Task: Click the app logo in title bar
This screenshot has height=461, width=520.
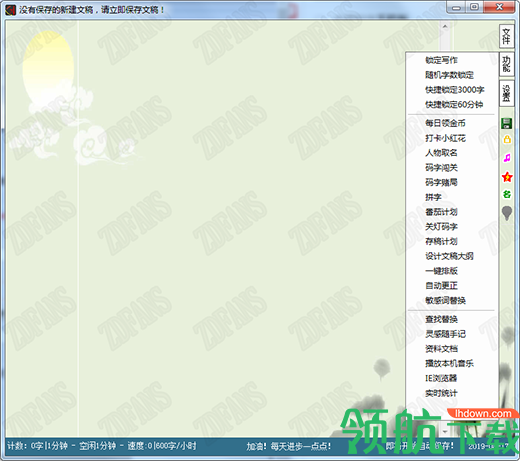Action: [10, 10]
